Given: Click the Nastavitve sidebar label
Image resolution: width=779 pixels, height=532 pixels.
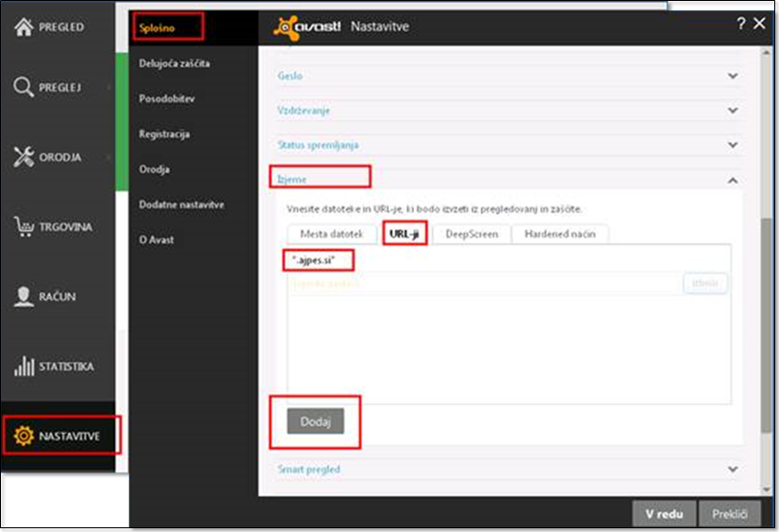Looking at the screenshot, I should tap(69, 436).
